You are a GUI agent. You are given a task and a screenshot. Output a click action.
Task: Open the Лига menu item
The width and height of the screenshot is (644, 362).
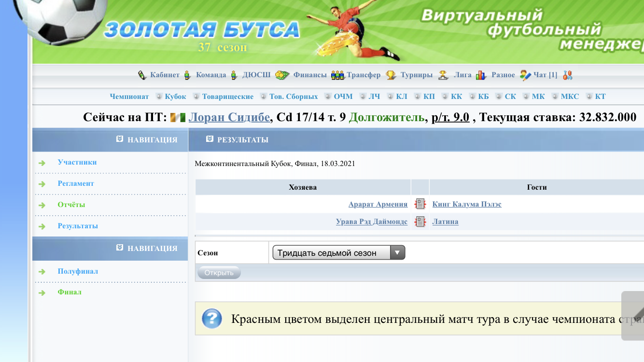point(462,75)
